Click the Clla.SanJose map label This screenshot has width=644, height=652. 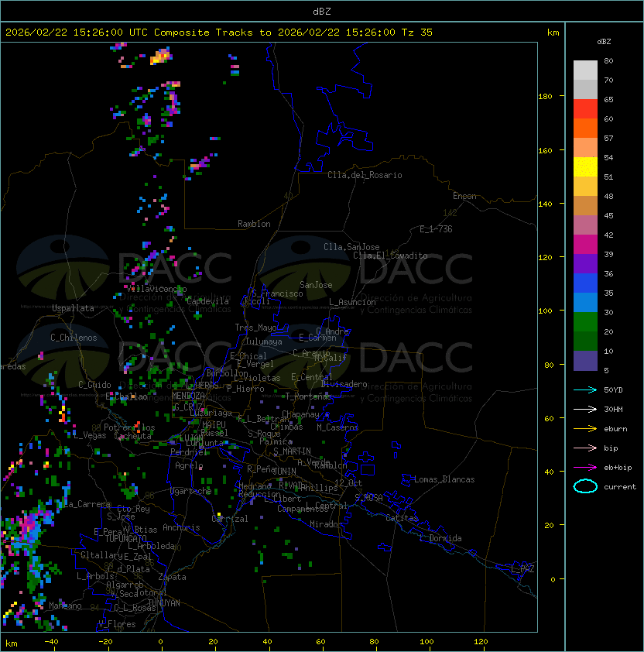[x=351, y=247]
